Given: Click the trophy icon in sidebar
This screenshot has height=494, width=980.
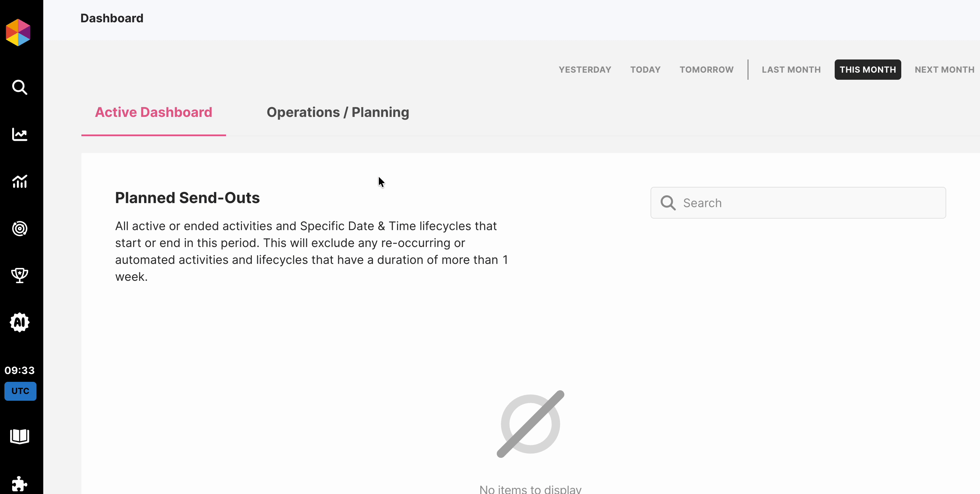Looking at the screenshot, I should (19, 275).
